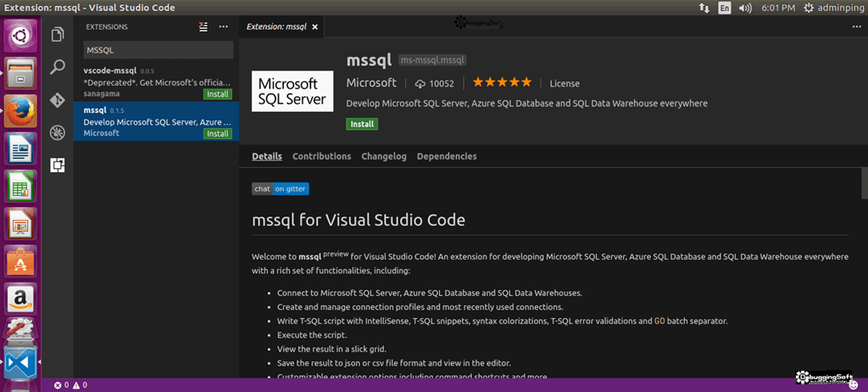Close the Extension: mssql tab
Screen dimensions: 868x392
315,26
